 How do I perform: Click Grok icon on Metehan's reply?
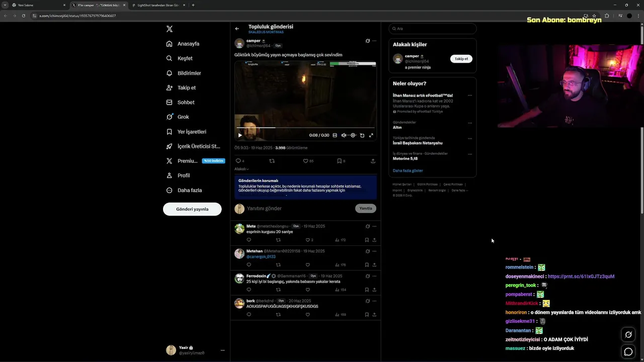click(367, 251)
